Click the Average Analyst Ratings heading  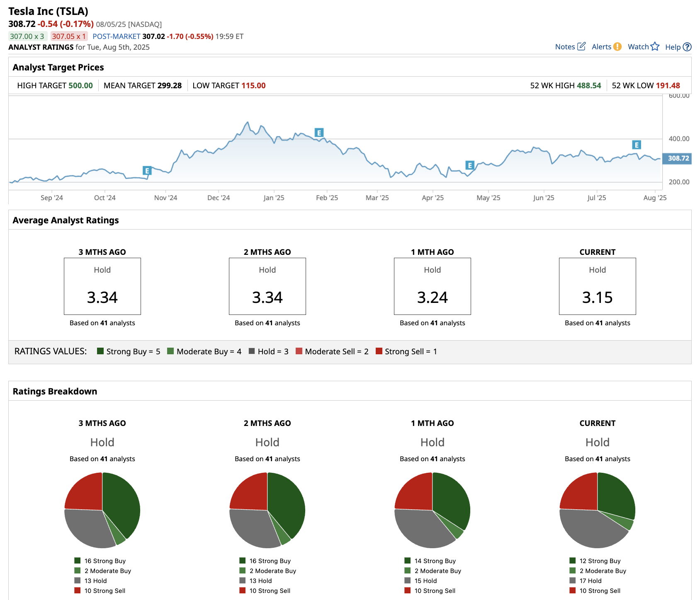pos(66,220)
